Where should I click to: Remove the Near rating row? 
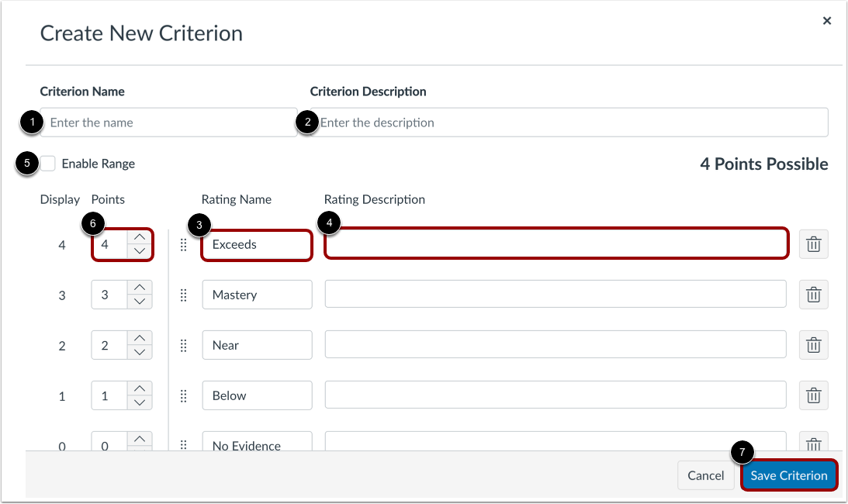pyautogui.click(x=813, y=345)
